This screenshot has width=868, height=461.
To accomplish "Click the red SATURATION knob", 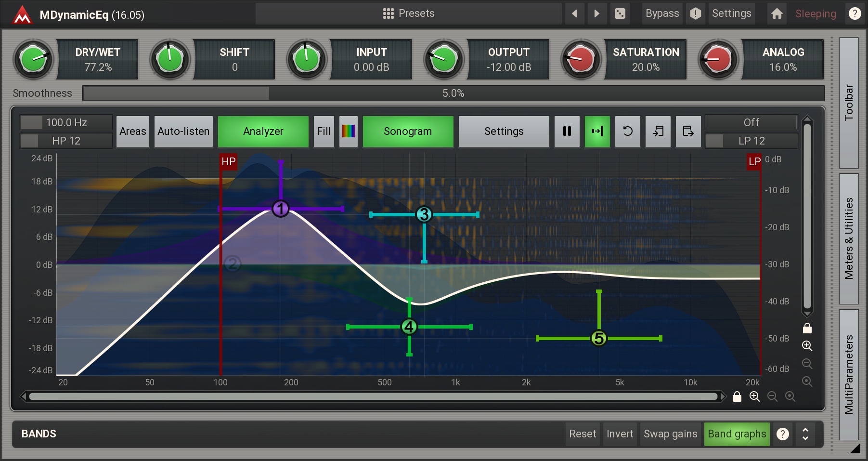I will 581,59.
